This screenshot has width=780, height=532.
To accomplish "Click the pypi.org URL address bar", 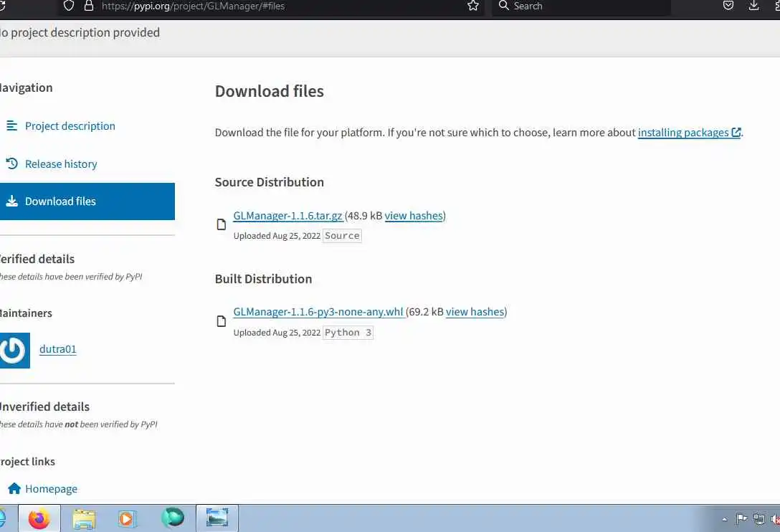I will [x=271, y=6].
